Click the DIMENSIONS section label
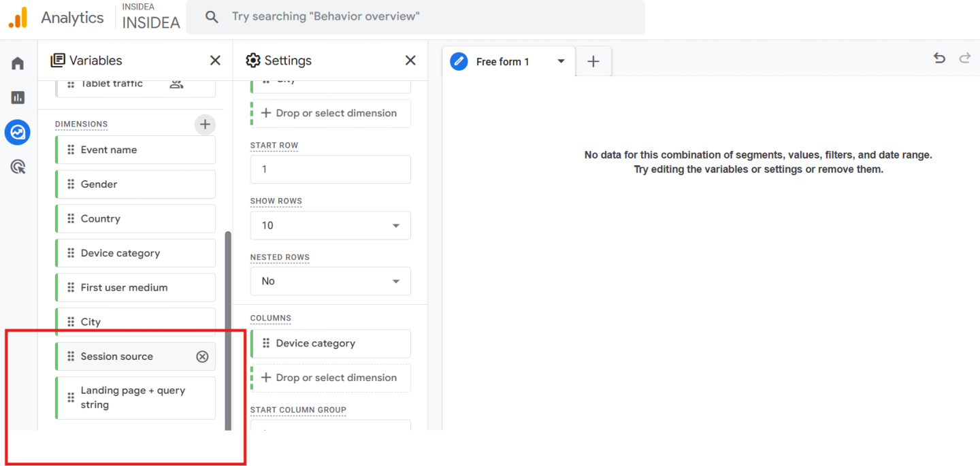 pyautogui.click(x=81, y=124)
